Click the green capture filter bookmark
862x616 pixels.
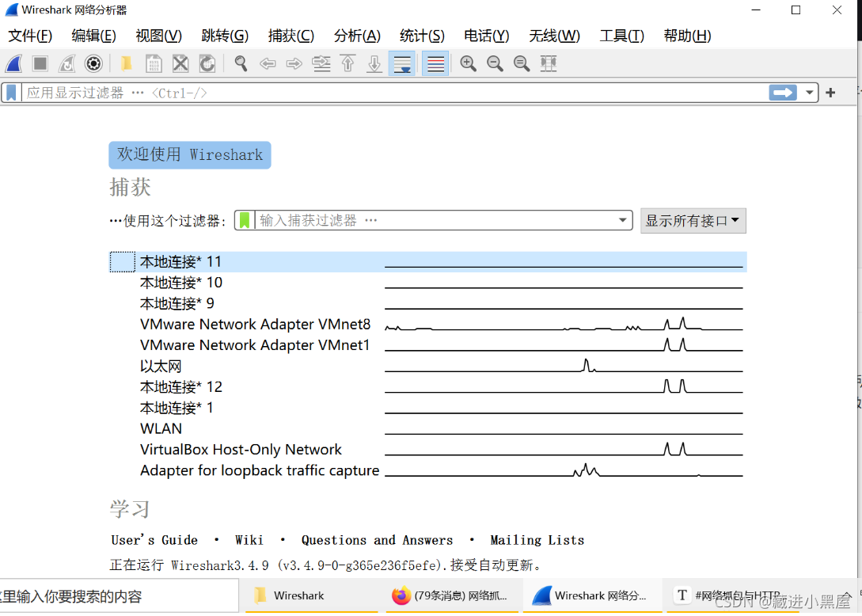tap(245, 221)
